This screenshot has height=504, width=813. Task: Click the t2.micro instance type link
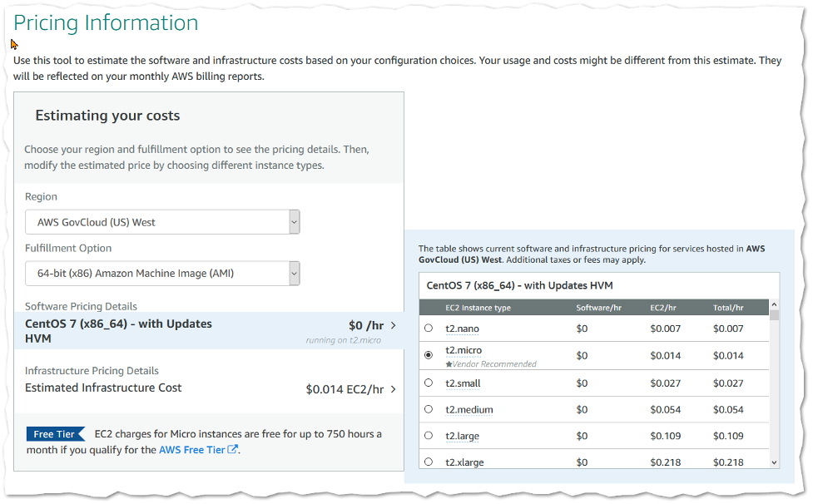pyautogui.click(x=464, y=350)
